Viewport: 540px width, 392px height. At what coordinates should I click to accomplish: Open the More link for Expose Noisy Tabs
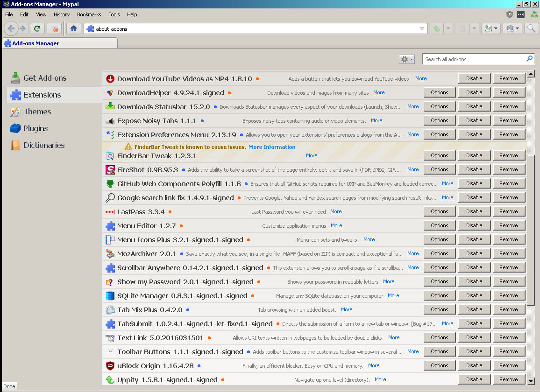coord(377,121)
